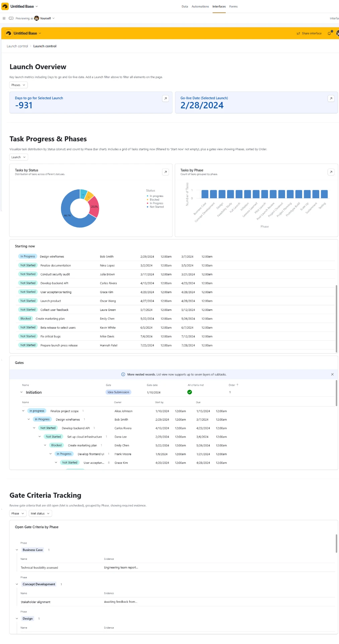Click Launch control parent breadcrumb

[x=17, y=46]
